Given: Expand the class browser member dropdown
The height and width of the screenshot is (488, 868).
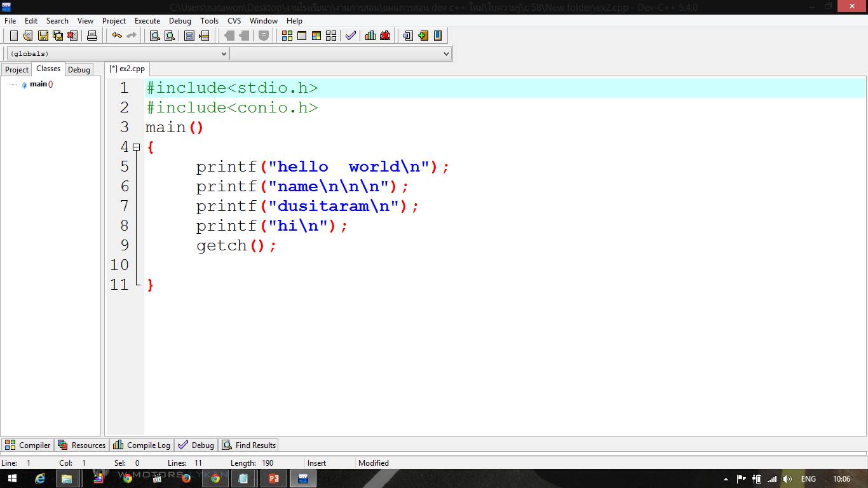Looking at the screenshot, I should [x=445, y=53].
